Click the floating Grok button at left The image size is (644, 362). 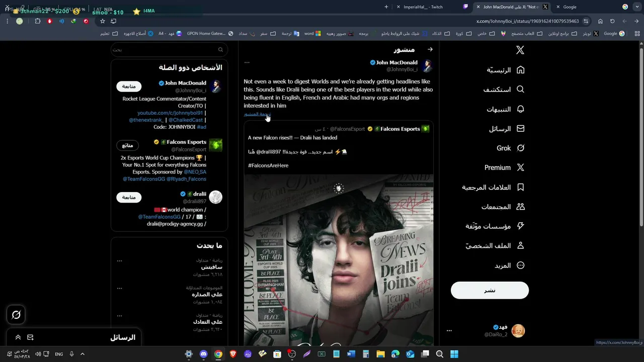(x=16, y=315)
